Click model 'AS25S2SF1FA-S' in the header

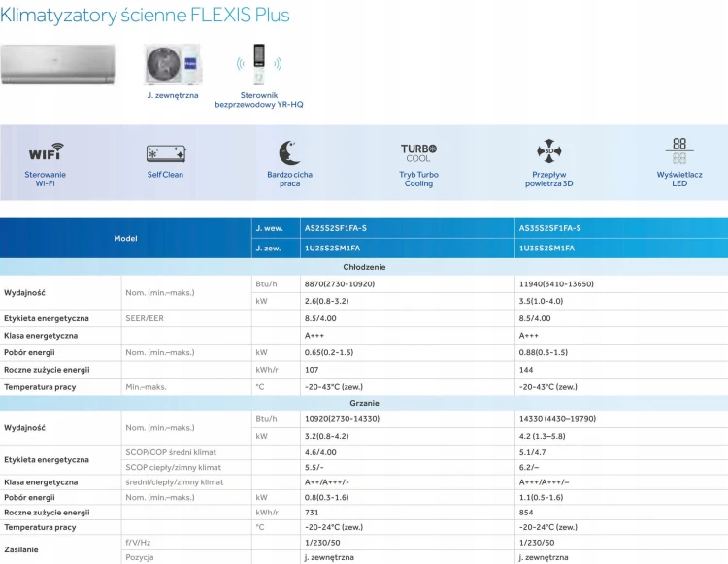pyautogui.click(x=336, y=228)
